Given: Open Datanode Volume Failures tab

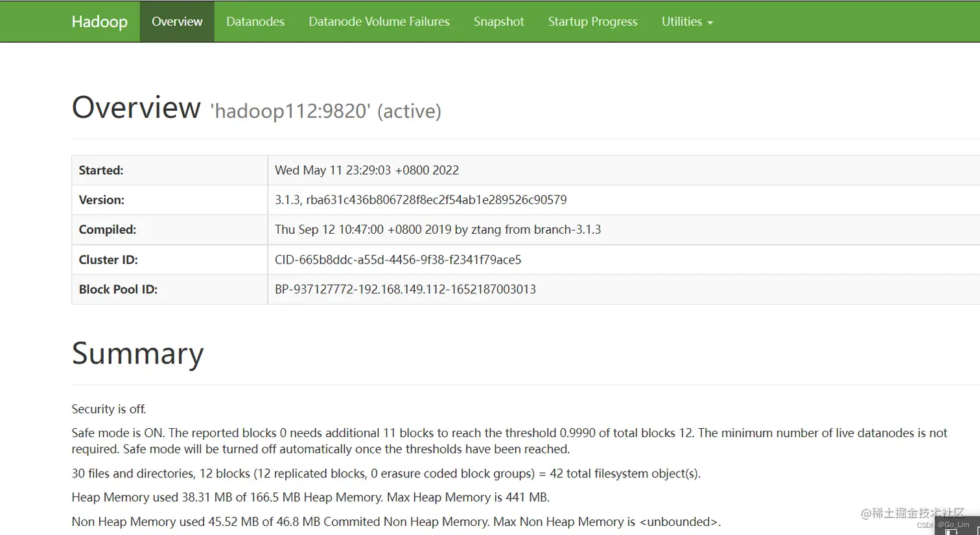Looking at the screenshot, I should pyautogui.click(x=379, y=21).
